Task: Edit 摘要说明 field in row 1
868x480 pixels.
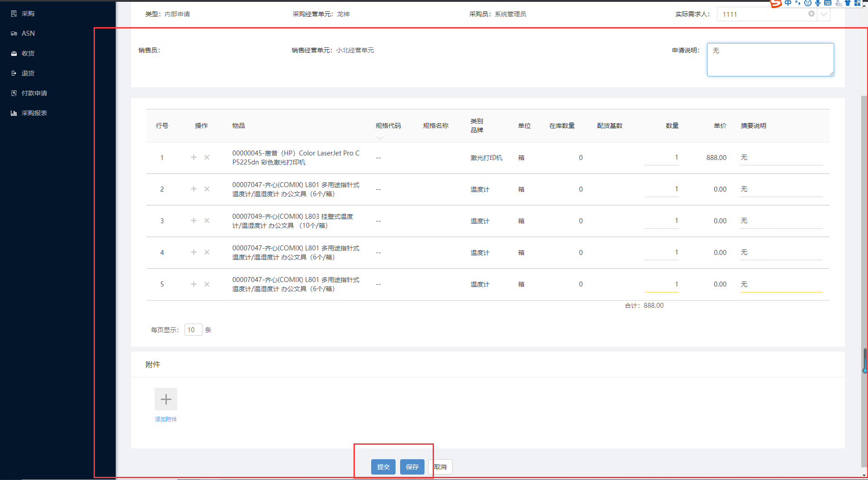Action: [x=781, y=158]
